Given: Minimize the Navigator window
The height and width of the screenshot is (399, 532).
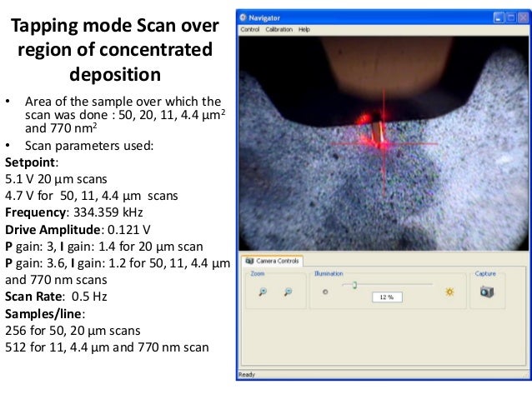Looking at the screenshot, I should 498,17.
